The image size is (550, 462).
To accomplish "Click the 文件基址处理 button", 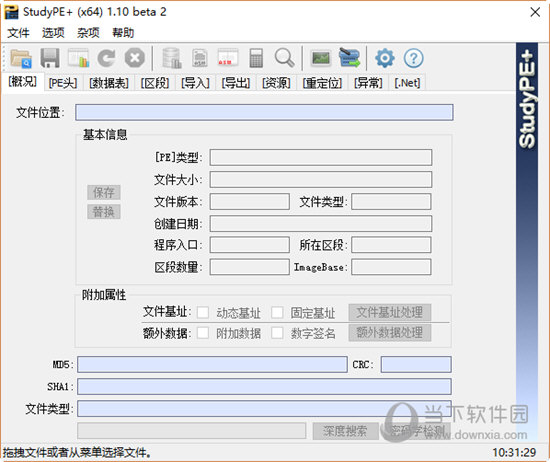I will tap(390, 312).
